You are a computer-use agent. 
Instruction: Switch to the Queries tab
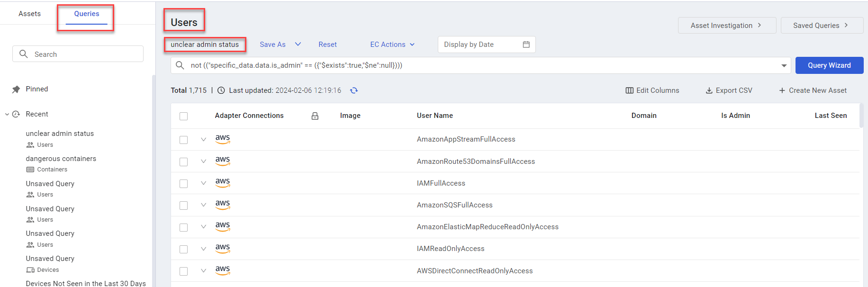click(87, 14)
